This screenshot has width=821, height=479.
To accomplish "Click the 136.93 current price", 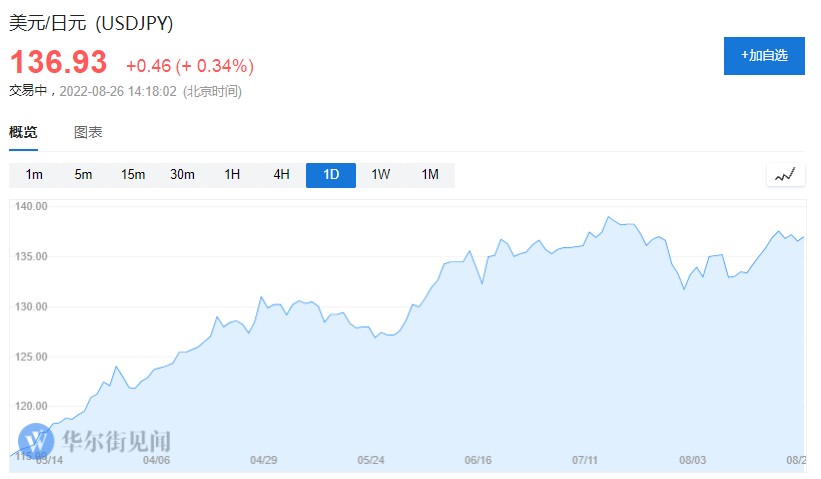I will coord(58,62).
